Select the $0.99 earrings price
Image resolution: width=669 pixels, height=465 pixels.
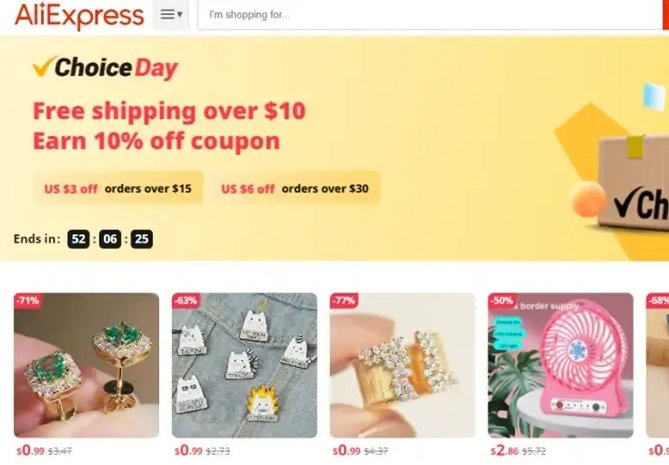(30, 450)
